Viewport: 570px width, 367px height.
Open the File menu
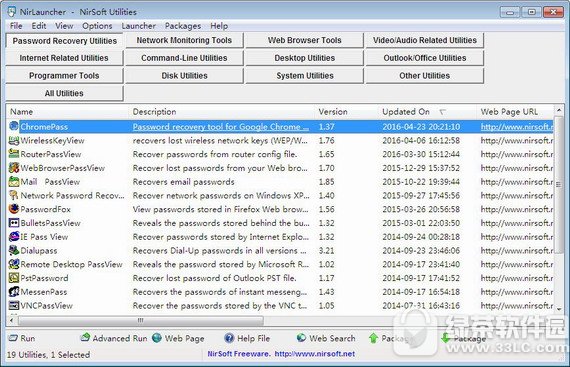[16, 26]
